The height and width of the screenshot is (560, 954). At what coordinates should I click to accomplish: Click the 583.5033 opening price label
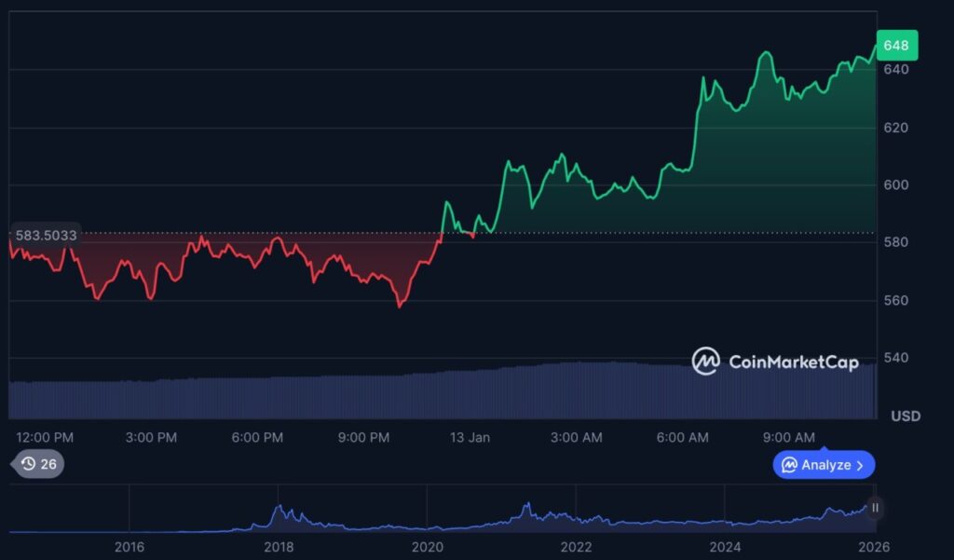(x=45, y=235)
